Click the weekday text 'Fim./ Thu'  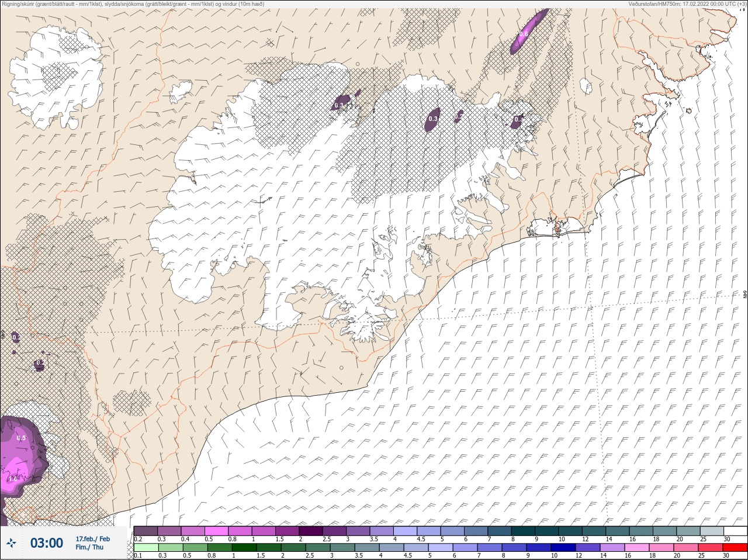pyautogui.click(x=89, y=547)
